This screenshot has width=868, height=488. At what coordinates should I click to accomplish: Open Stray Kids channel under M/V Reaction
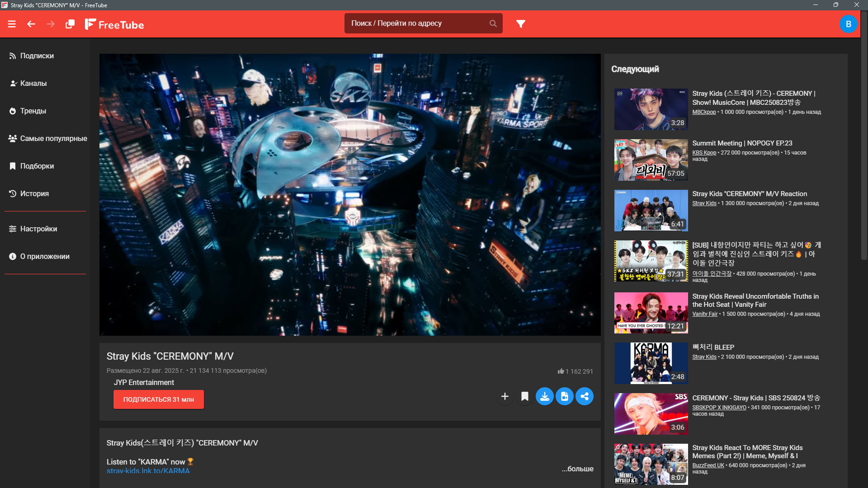(x=704, y=203)
